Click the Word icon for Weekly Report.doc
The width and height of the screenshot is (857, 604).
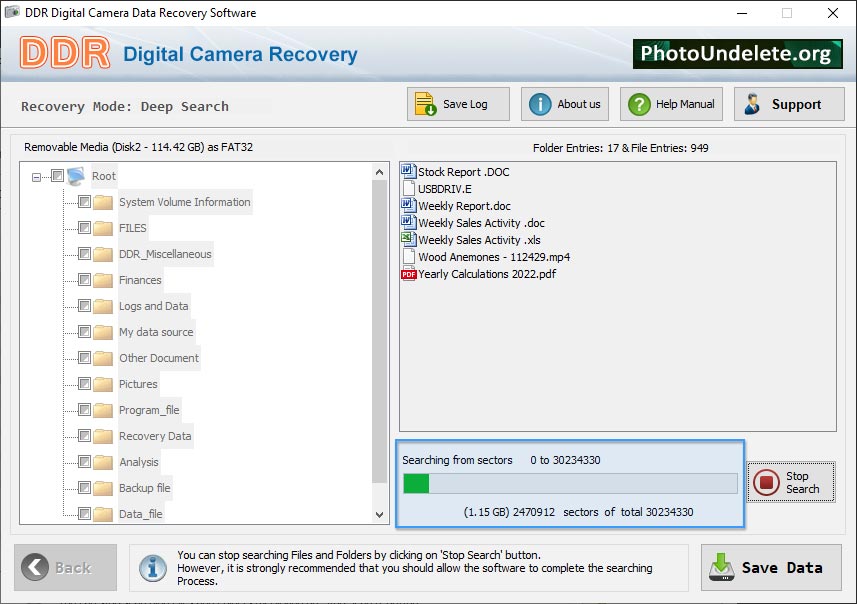[x=408, y=206]
